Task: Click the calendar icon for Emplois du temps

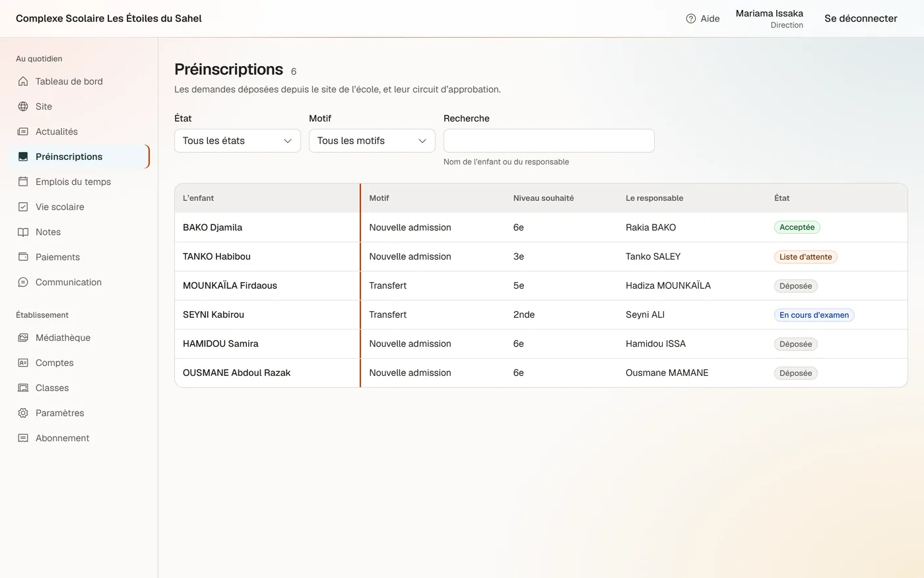Action: coord(23,182)
